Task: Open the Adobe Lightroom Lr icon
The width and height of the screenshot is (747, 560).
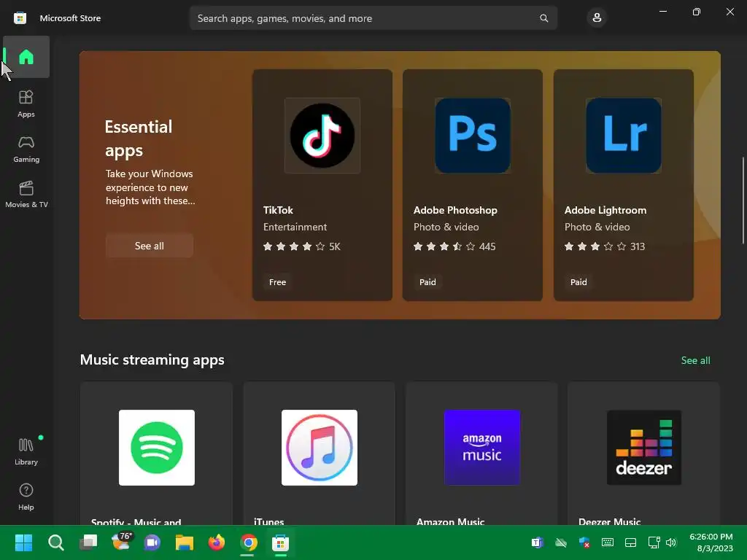Action: 623,136
